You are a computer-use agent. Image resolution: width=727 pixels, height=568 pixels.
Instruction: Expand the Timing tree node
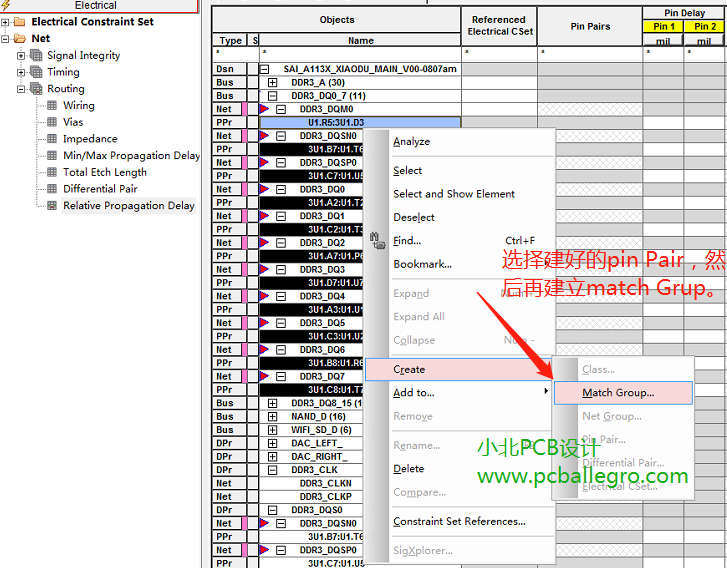pyautogui.click(x=22, y=72)
